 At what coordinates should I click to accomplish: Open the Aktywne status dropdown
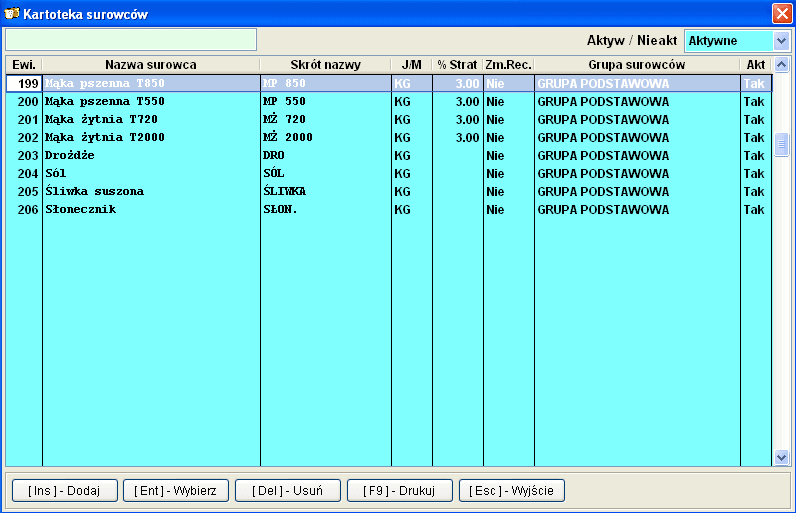781,41
